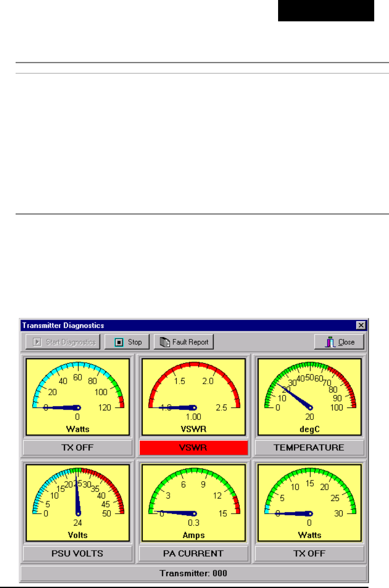Screen dimensions: 389x588
Task: Click the Fault Report document icon
Action: [165, 342]
